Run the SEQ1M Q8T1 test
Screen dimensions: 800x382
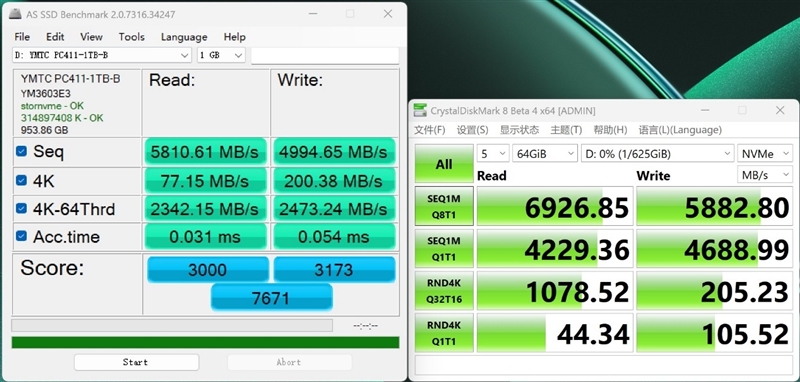pyautogui.click(x=444, y=206)
